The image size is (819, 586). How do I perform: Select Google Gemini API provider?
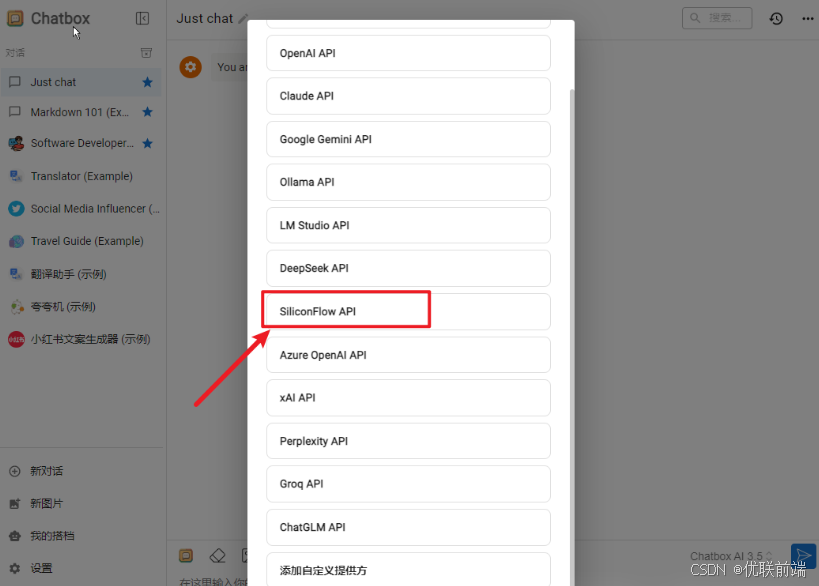pyautogui.click(x=408, y=139)
